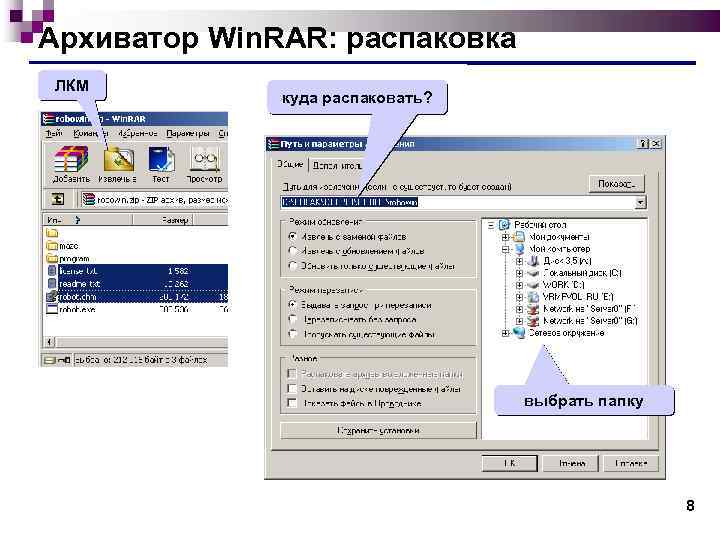Select Сетевое окружение in tree
Image resolution: width=720 pixels, height=540 pixels.
click(559, 332)
